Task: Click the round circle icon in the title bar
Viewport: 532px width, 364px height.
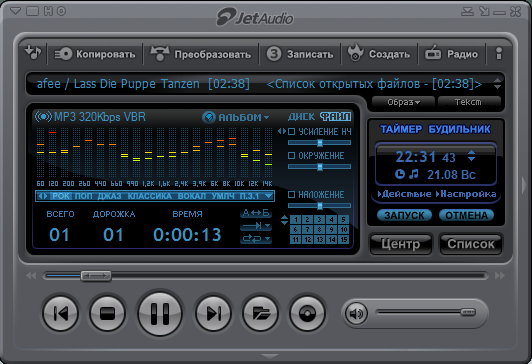Action: coord(61,11)
